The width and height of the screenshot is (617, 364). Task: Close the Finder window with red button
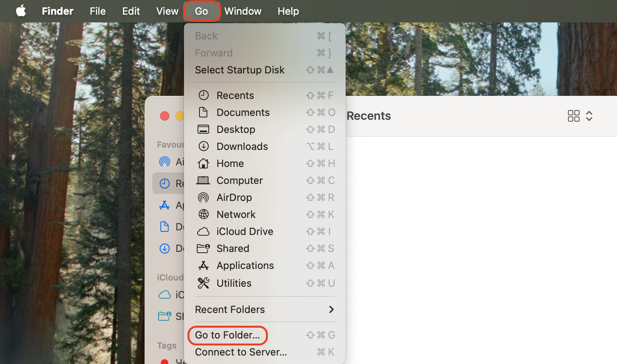click(x=165, y=116)
